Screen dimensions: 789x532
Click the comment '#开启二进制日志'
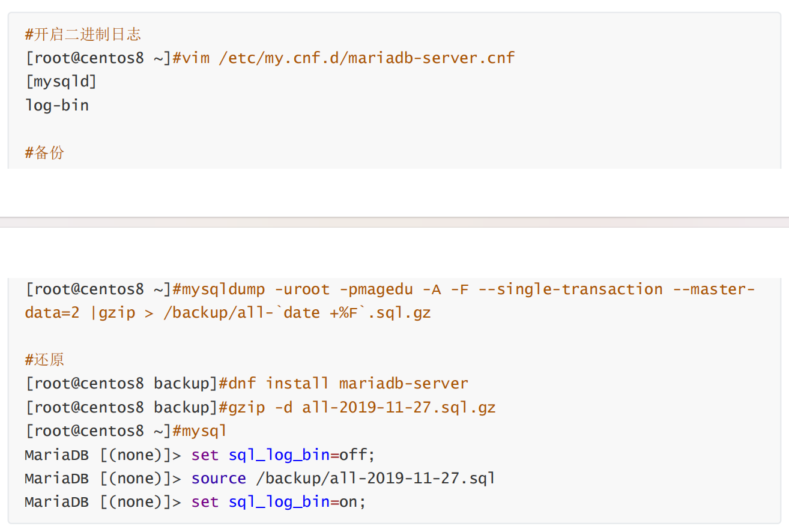tap(83, 34)
